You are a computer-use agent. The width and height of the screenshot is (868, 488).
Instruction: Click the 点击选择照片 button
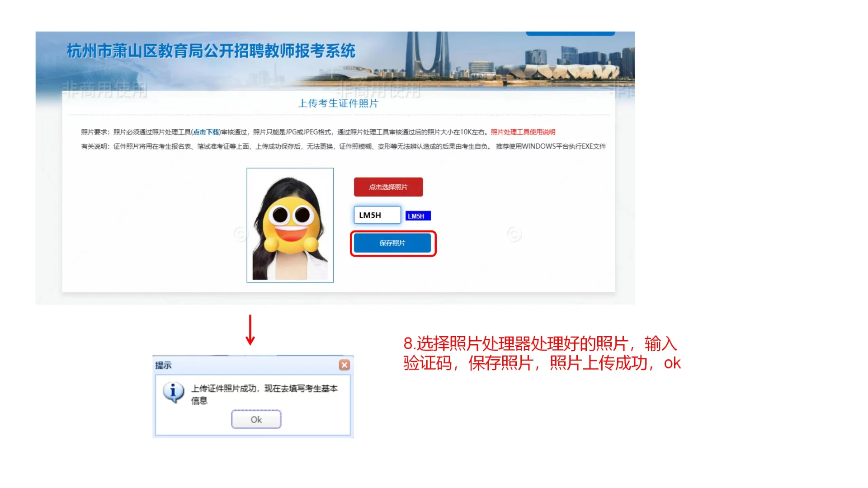[389, 187]
